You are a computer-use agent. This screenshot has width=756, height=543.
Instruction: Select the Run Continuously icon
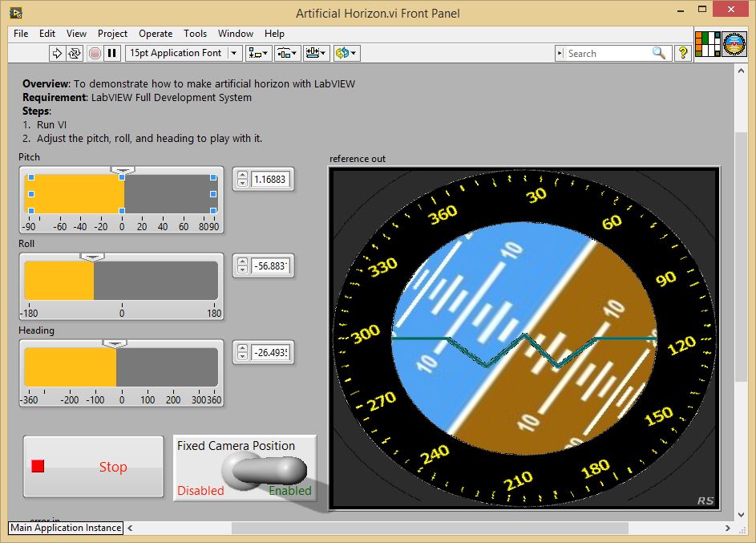[74, 53]
